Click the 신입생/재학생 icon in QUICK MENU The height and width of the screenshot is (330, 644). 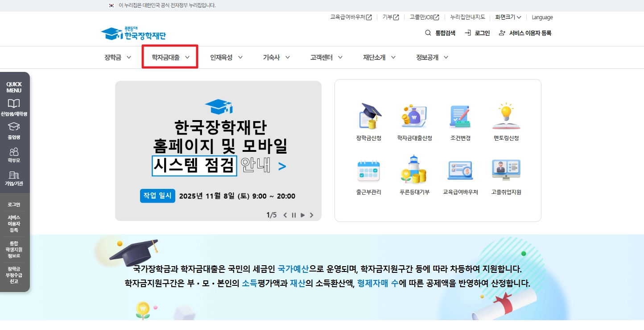pyautogui.click(x=14, y=106)
